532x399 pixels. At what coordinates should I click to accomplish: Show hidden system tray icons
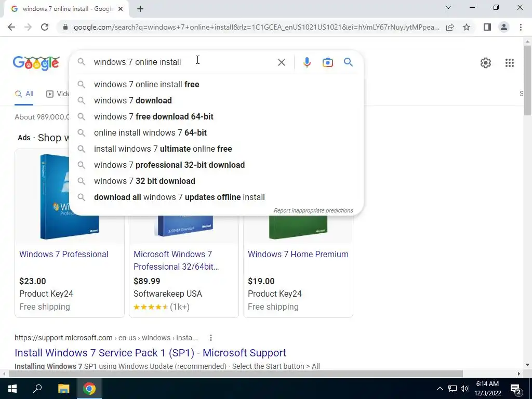[x=440, y=389]
